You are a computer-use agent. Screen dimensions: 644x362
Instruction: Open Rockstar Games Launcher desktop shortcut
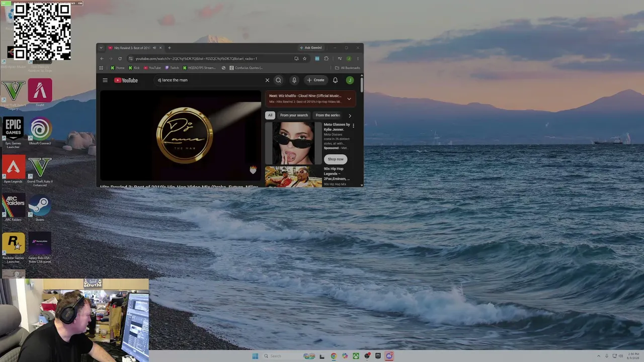(x=13, y=247)
